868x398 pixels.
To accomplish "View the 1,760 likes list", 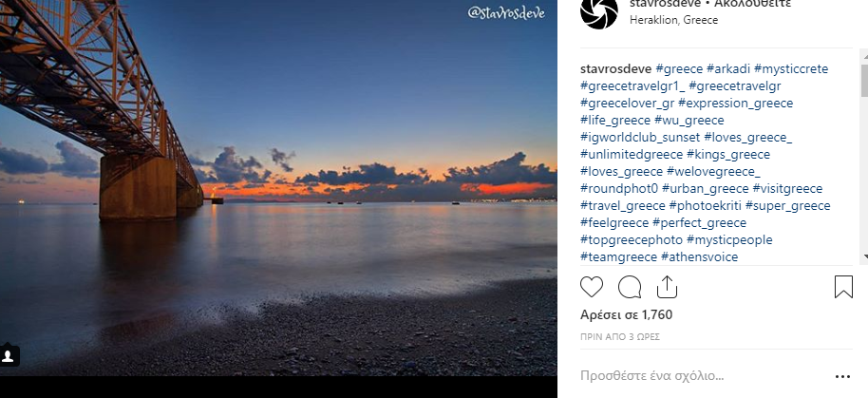I will (x=626, y=315).
